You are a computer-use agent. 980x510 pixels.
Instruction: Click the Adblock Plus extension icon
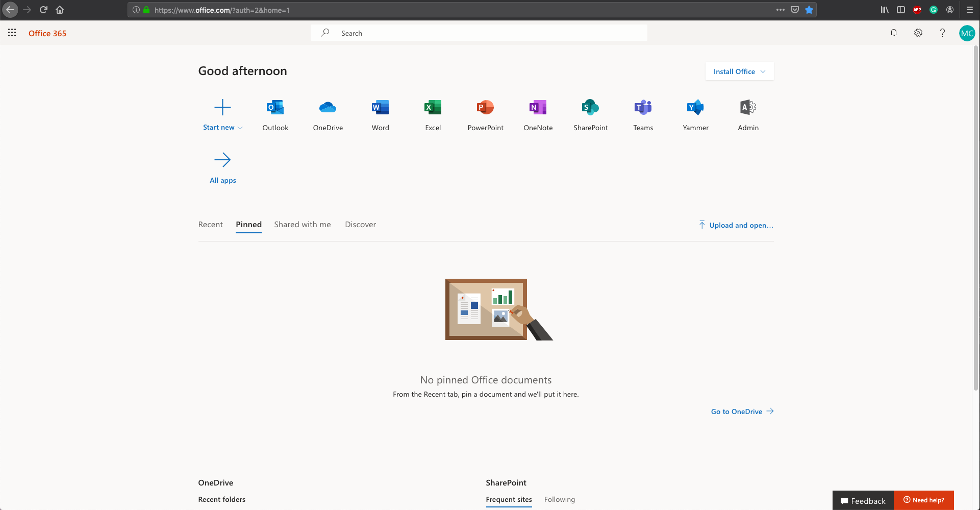(917, 10)
